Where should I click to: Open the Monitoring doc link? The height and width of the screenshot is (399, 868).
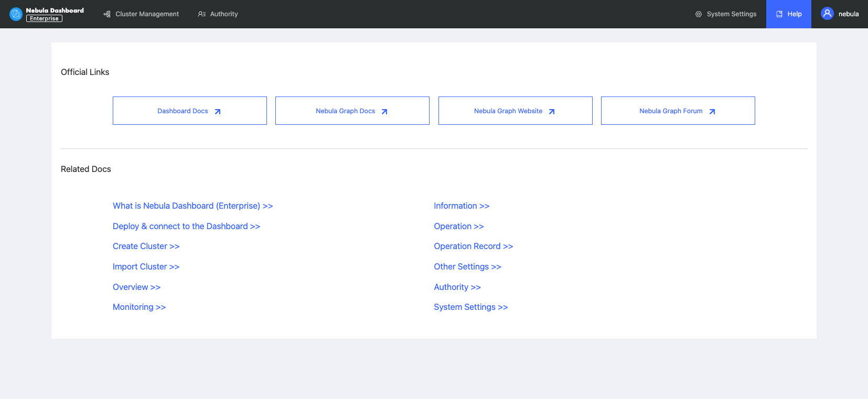pyautogui.click(x=139, y=307)
